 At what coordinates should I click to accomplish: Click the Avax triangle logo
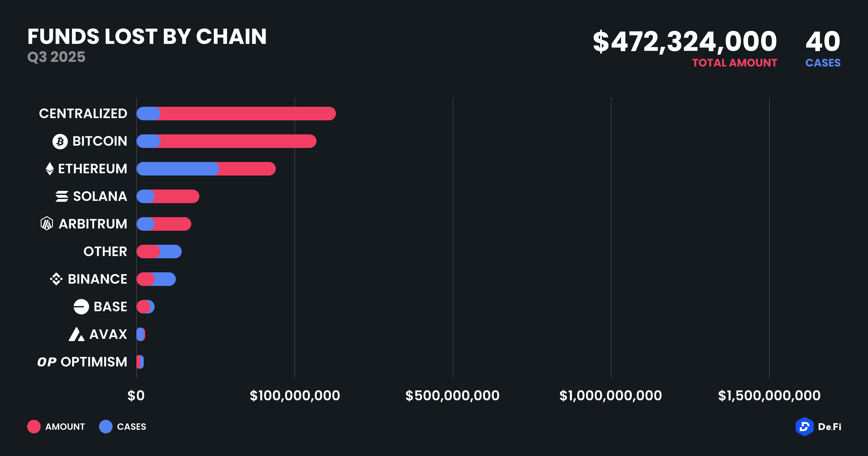76,334
